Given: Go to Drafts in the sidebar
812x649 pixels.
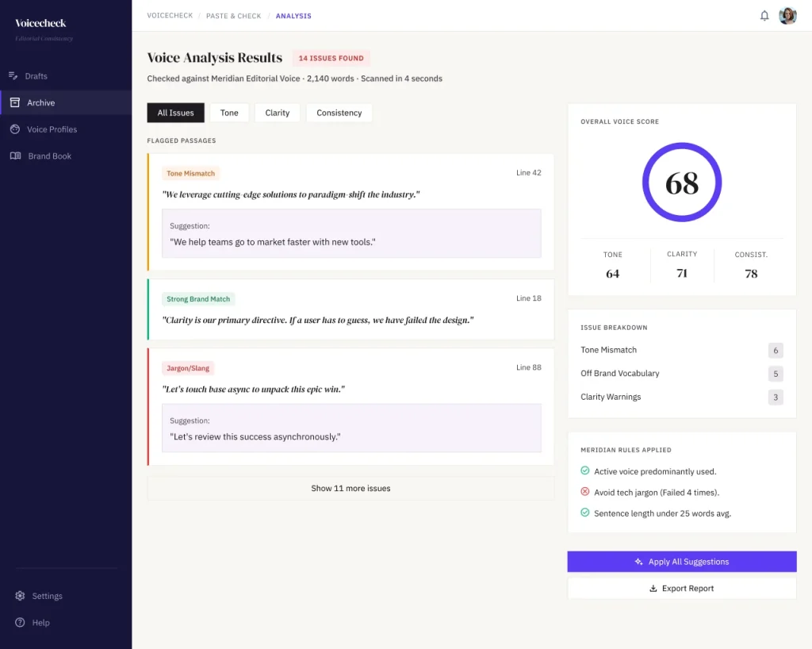Looking at the screenshot, I should (x=66, y=76).
